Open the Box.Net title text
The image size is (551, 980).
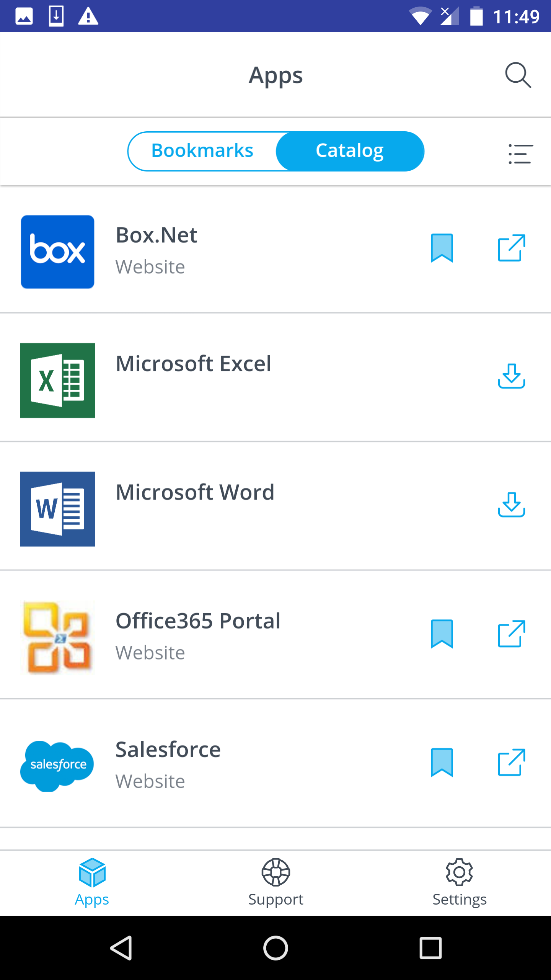(x=156, y=235)
